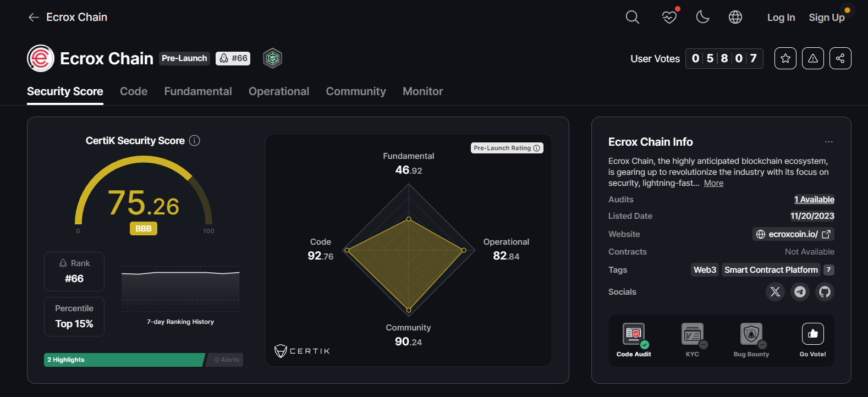Open the three-dot menu in Ecrox Chain Info
Image resolution: width=868 pixels, height=397 pixels.
(829, 142)
